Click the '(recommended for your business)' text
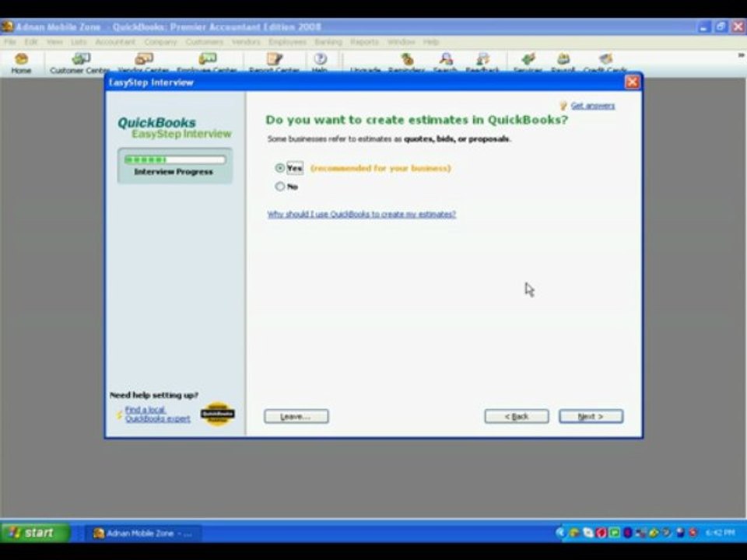Viewport: 747px width, 560px height. tap(381, 168)
